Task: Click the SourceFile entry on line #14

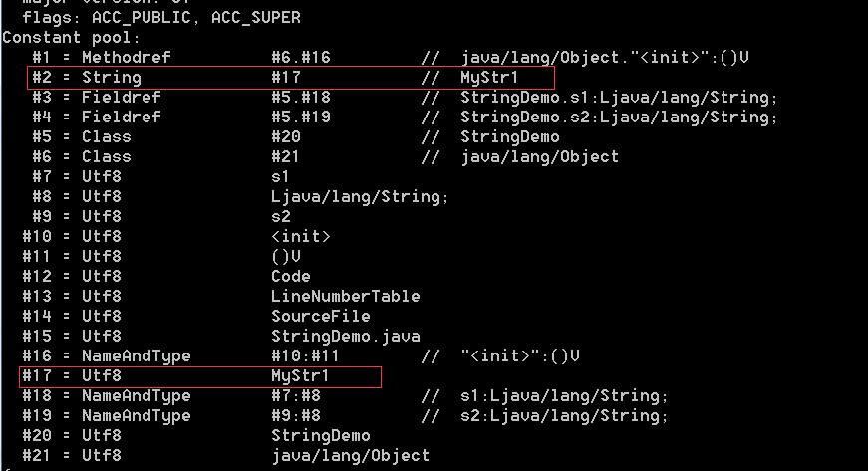Action: pos(321,317)
